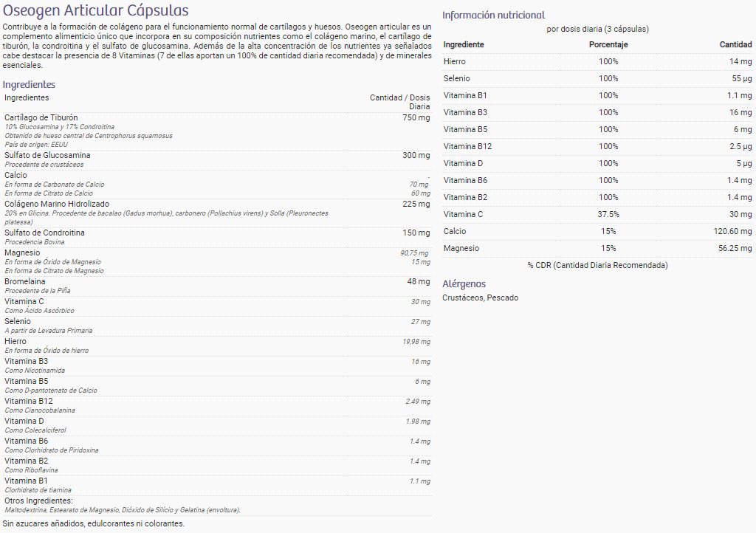
Task: Select 'Magnesio' in the ingredients list
Action: [x=22, y=252]
